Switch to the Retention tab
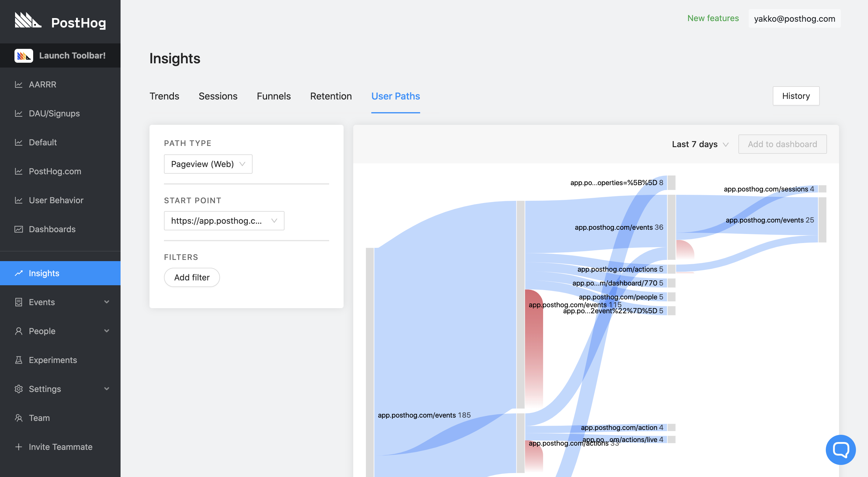Image resolution: width=868 pixels, height=477 pixels. pos(331,96)
